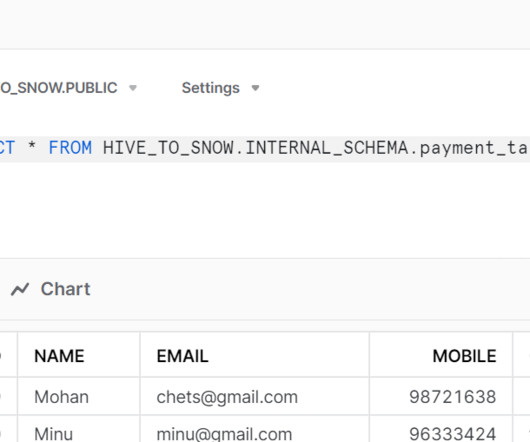Click the asterisk in the SELECT statement
The image size is (530, 442).
(x=32, y=147)
